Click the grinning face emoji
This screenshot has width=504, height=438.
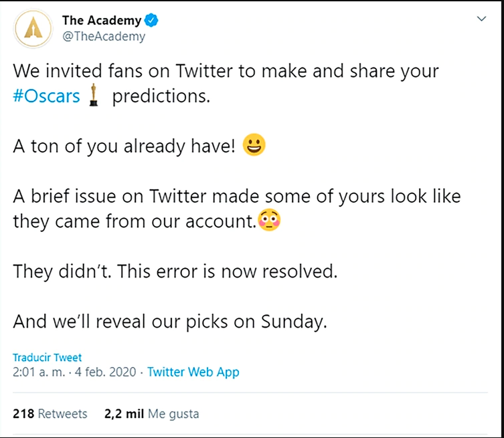pyautogui.click(x=254, y=146)
